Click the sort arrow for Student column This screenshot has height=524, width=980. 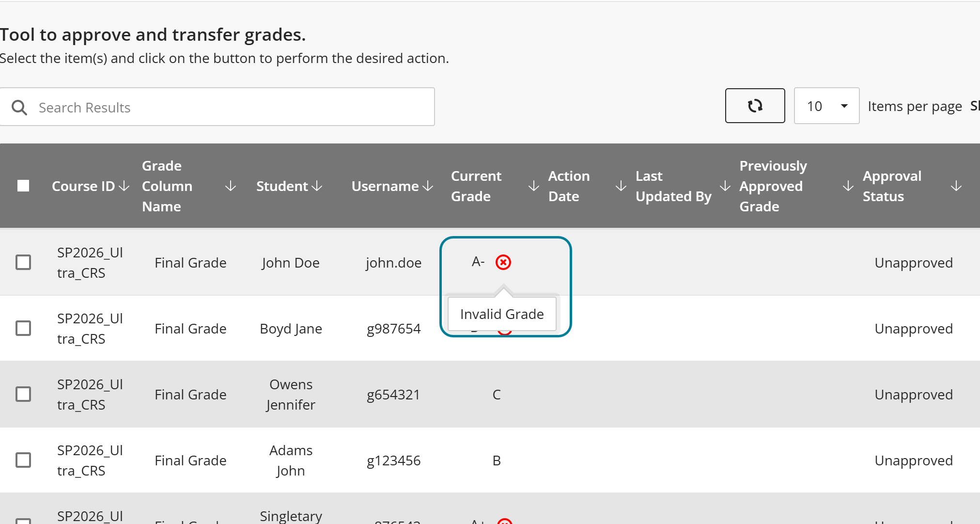[317, 186]
